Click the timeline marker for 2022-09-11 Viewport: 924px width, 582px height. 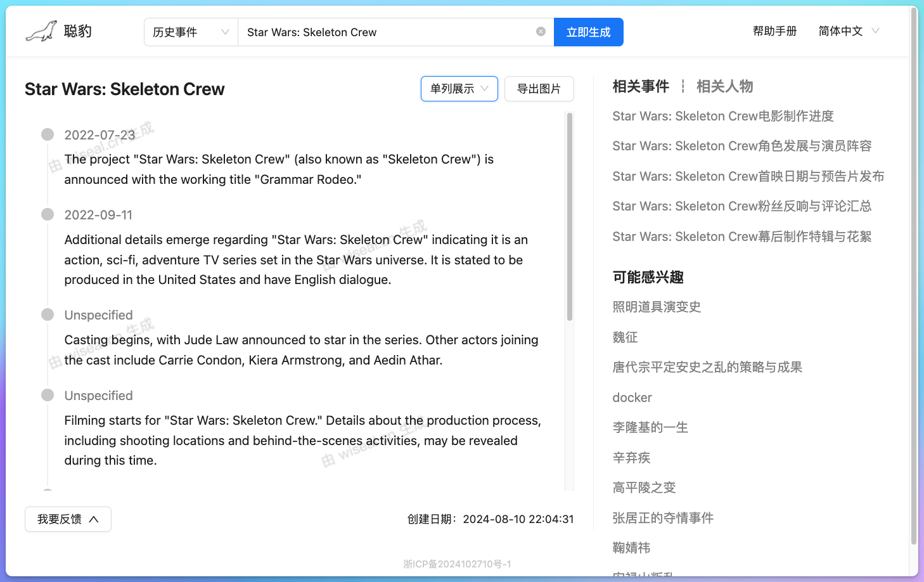click(x=48, y=214)
